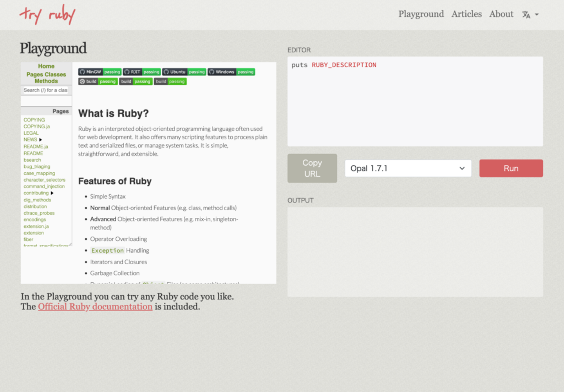
Task: Open the COPYING.ja page
Action: (x=37, y=126)
